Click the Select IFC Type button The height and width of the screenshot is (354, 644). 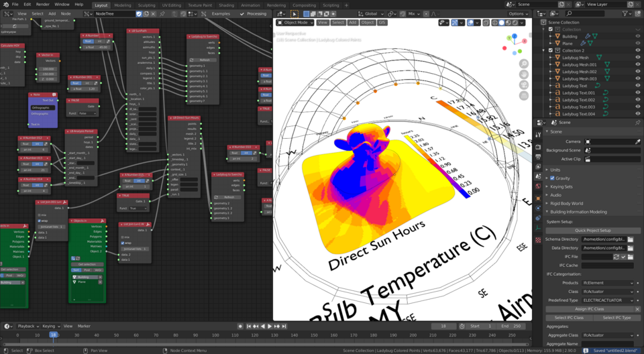pos(616,317)
